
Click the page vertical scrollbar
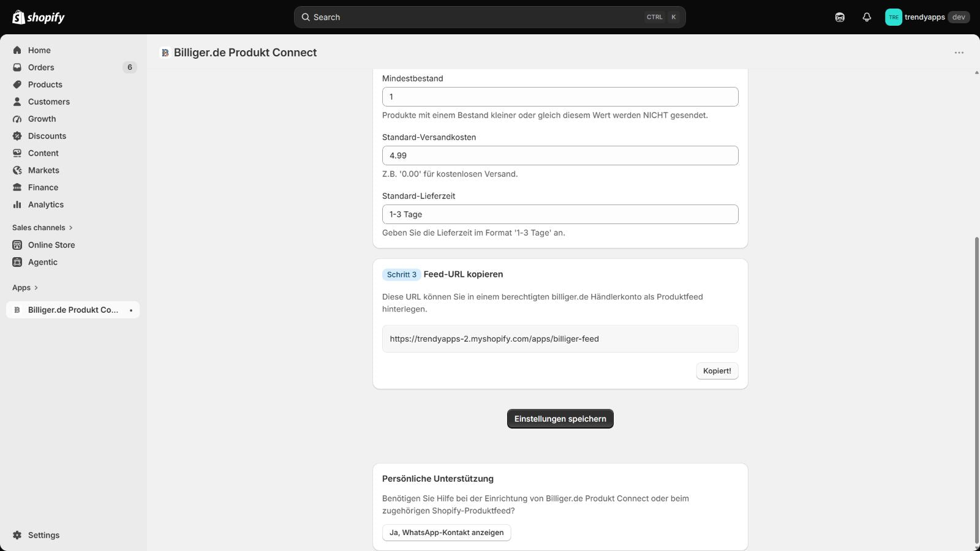976,389
